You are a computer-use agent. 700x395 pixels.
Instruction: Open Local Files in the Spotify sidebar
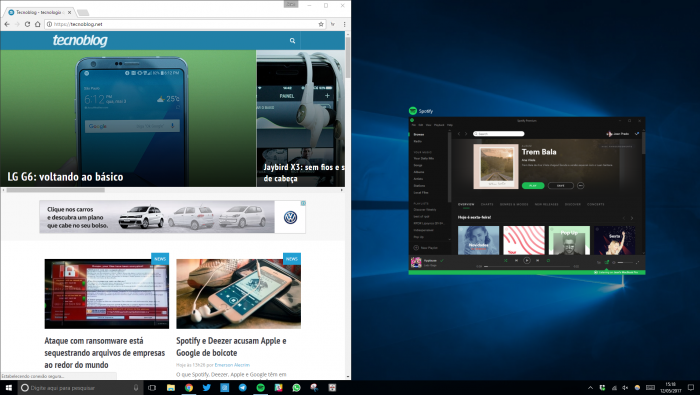pyautogui.click(x=421, y=192)
